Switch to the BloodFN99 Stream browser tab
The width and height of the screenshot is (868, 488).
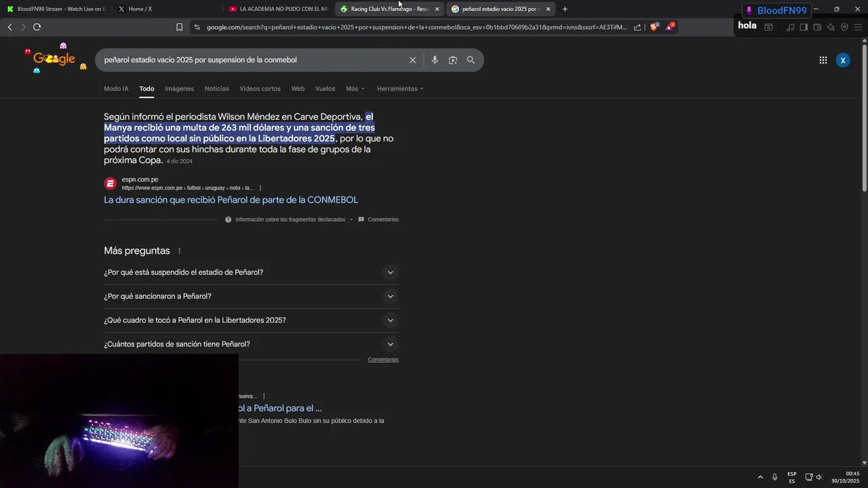tap(56, 9)
